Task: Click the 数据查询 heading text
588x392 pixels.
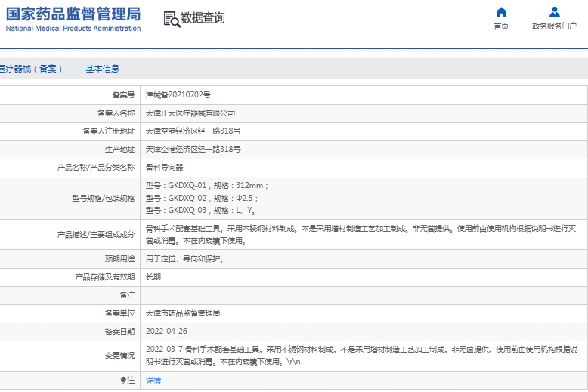Action: click(203, 17)
